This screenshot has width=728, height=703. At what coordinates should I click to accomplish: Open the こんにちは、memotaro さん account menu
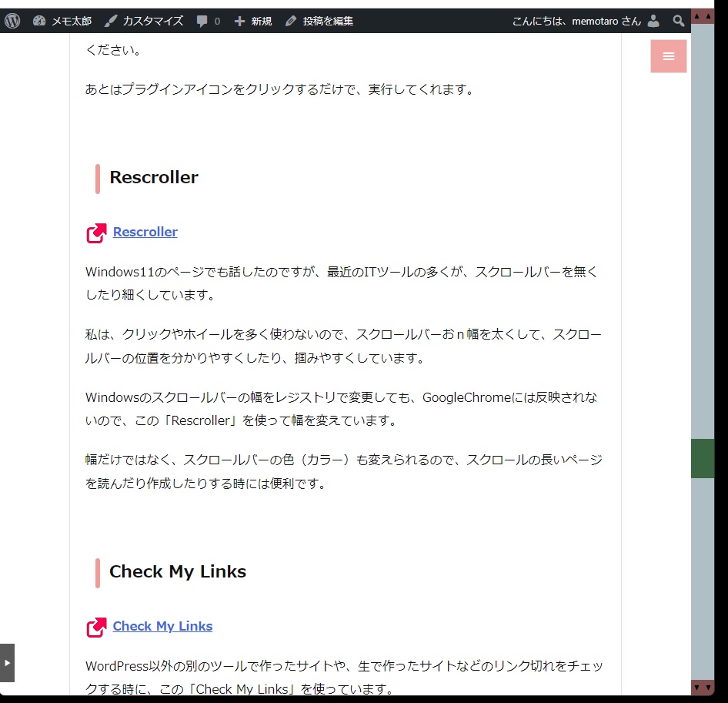pyautogui.click(x=576, y=21)
